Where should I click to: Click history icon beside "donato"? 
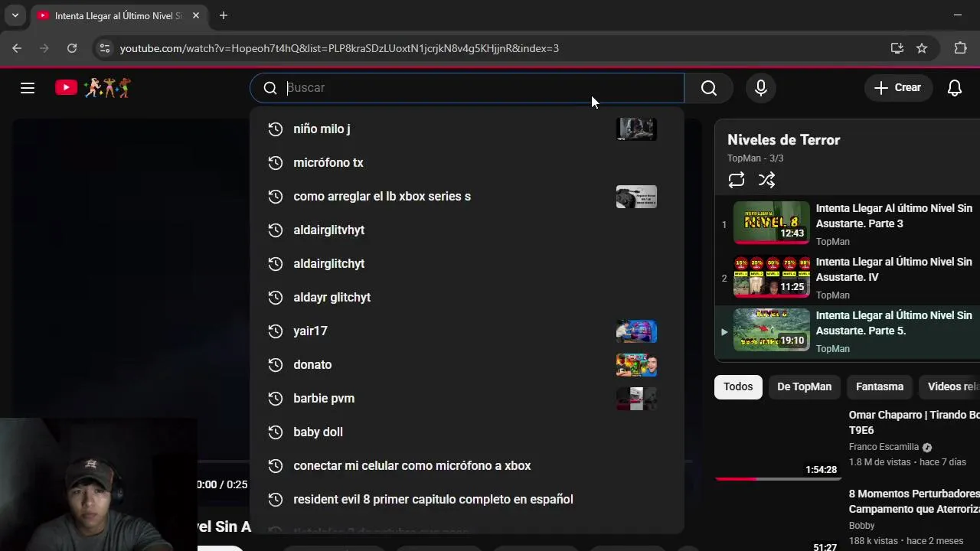(276, 365)
